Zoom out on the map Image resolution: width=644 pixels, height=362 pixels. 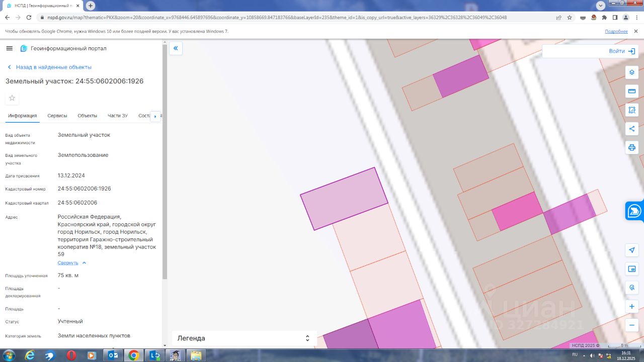pos(632,325)
